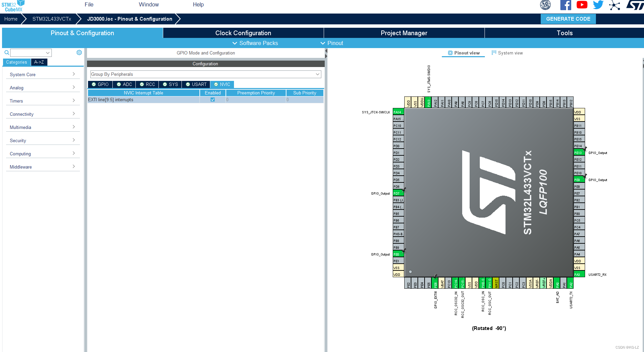Open the Twitter bird icon
Viewport: 644px width, 352px height.
[598, 5]
